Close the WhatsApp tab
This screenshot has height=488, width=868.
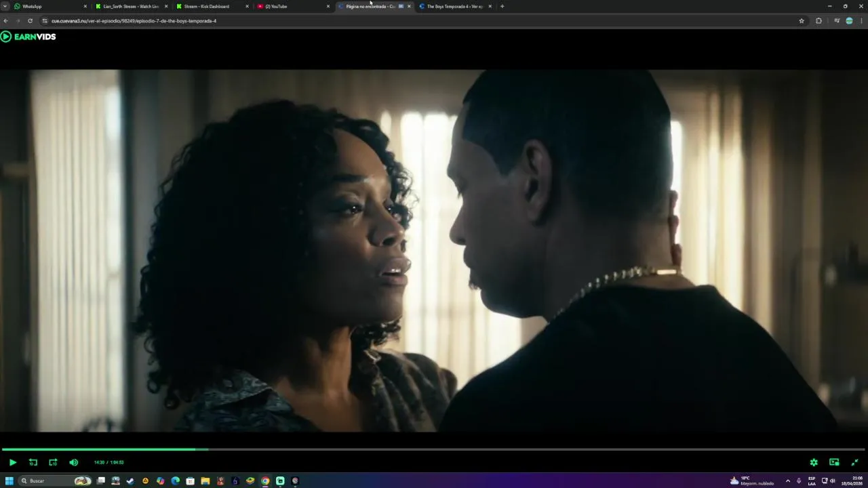85,6
